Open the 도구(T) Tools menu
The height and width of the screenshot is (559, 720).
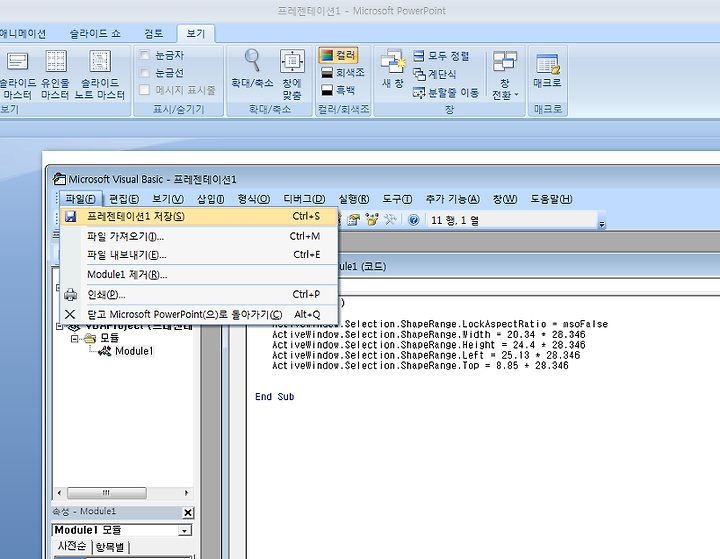pos(397,199)
